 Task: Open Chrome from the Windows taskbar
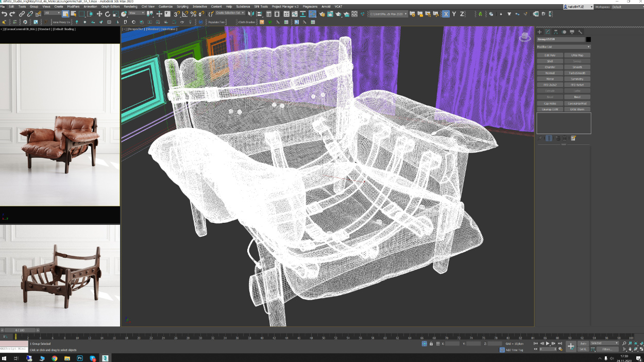pyautogui.click(x=55, y=358)
